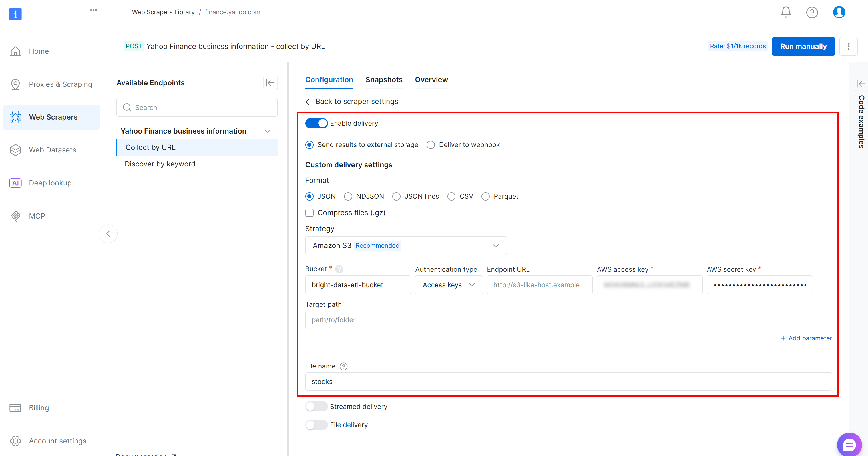Click the help question mark icon
The image size is (868, 456).
[x=812, y=12]
